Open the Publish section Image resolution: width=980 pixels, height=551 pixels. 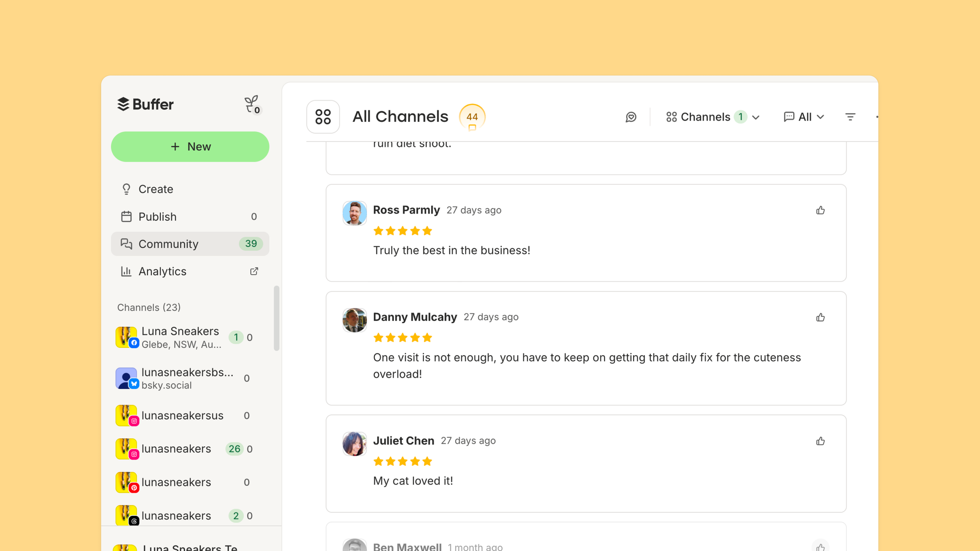pyautogui.click(x=157, y=216)
